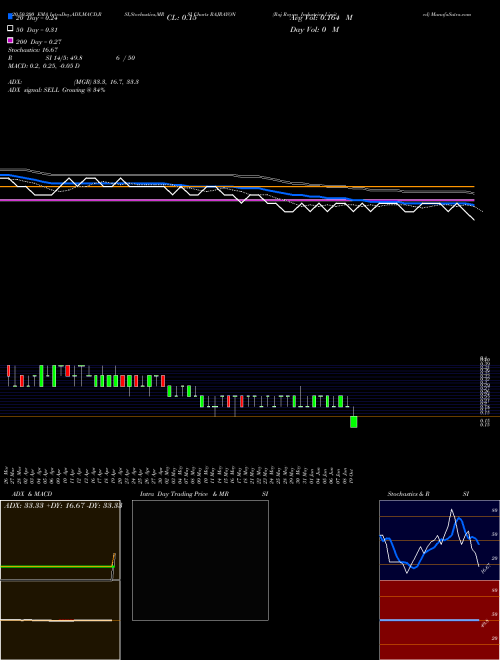Click the magenta 200 Day legend square
Viewport: 500px width, 660px height.
[10, 40]
